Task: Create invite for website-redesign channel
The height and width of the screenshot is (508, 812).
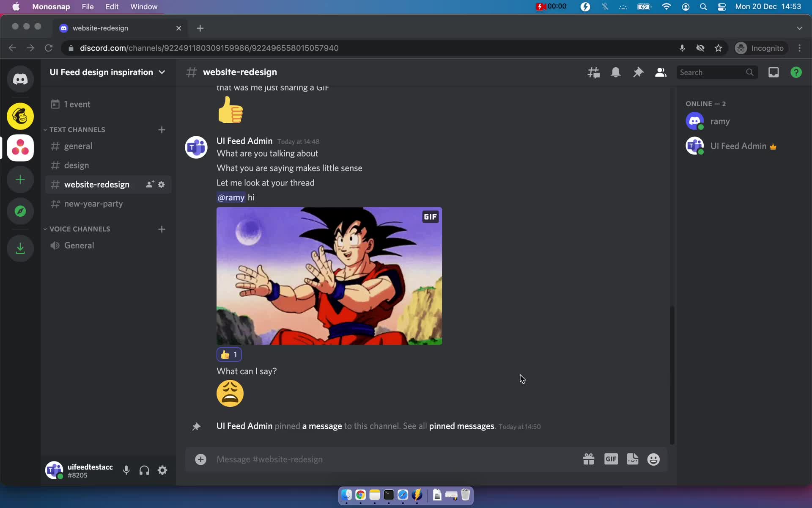Action: [x=149, y=185]
